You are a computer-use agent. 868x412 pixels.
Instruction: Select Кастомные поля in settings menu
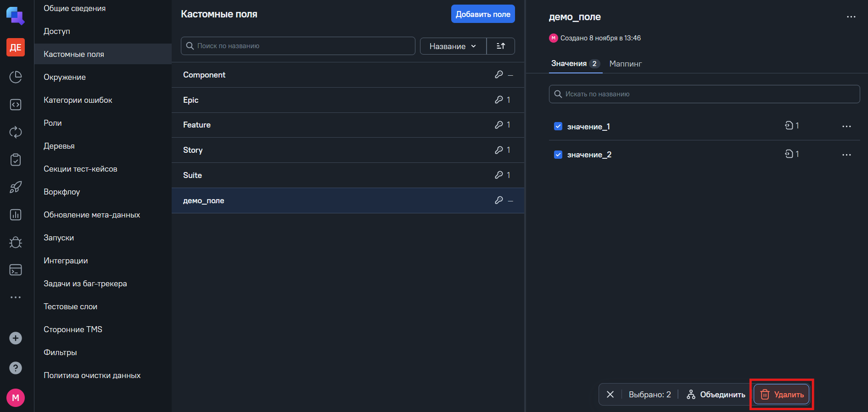tap(103, 54)
